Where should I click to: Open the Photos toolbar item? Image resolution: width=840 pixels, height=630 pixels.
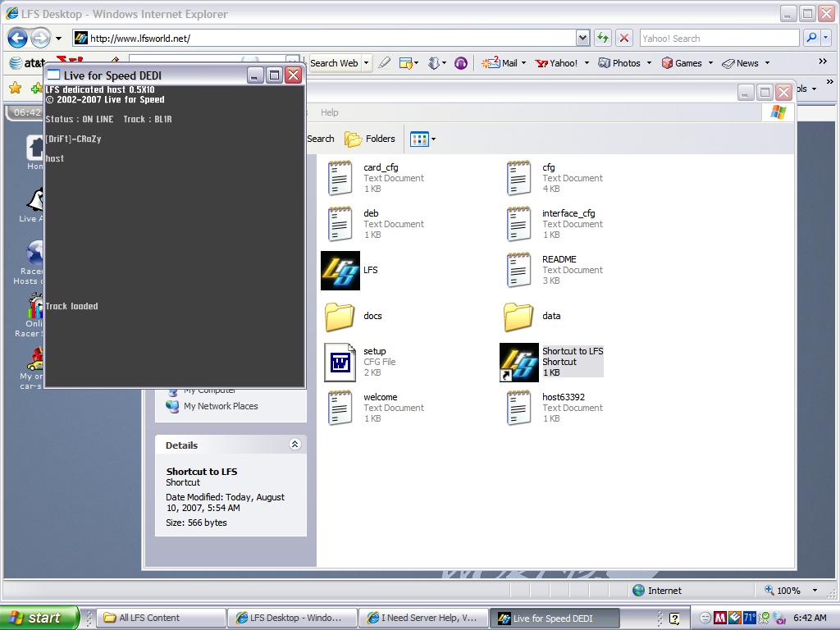click(x=619, y=63)
